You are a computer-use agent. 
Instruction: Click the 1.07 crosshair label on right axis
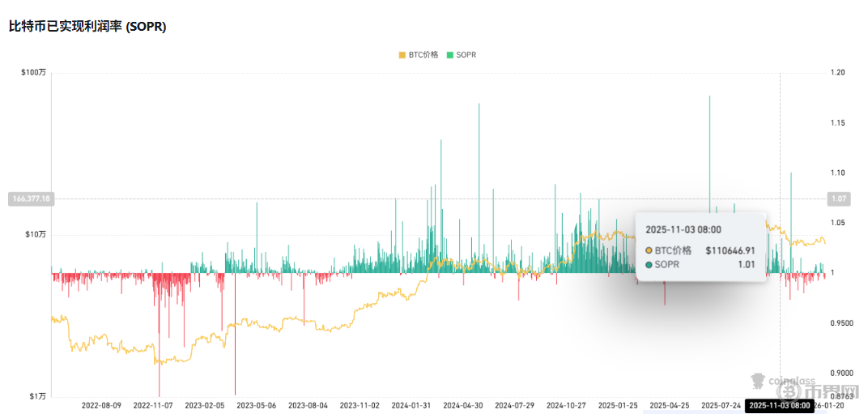point(837,198)
